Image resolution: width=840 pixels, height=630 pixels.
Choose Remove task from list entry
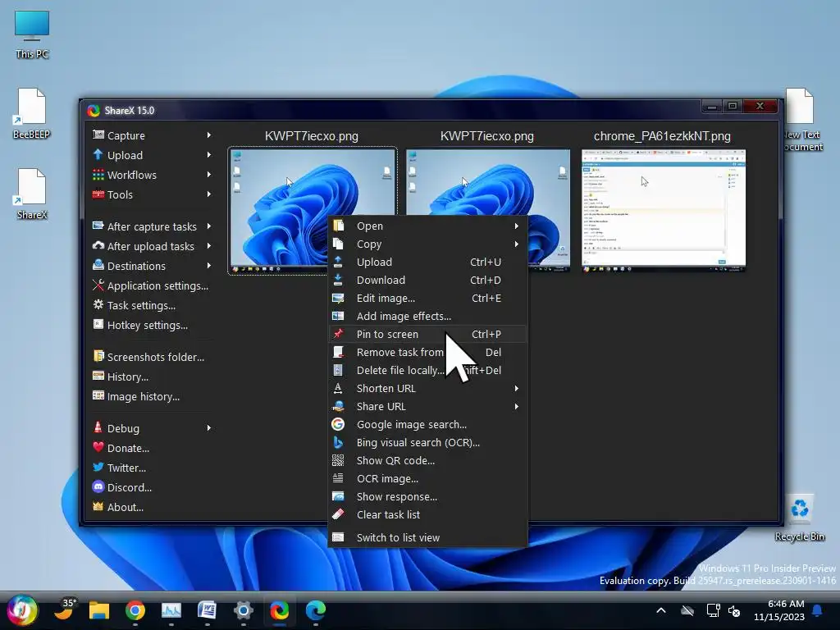pos(427,352)
